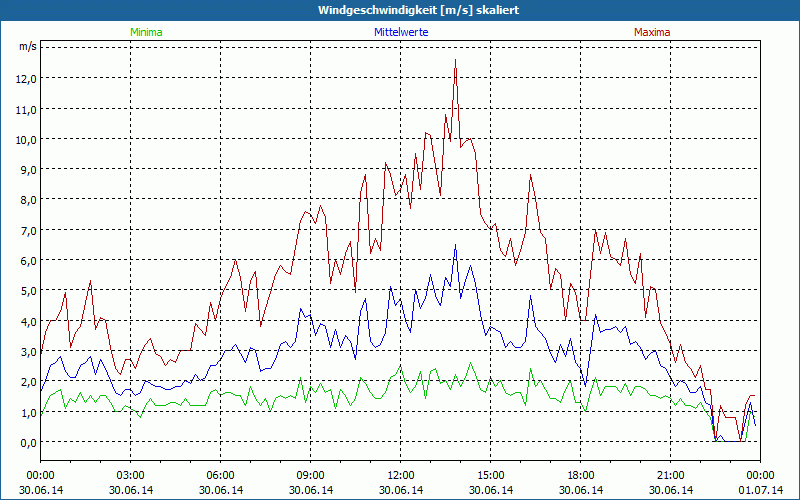This screenshot has width=800, height=500.
Task: Select the 3,0 y-axis value label
Action: point(26,351)
